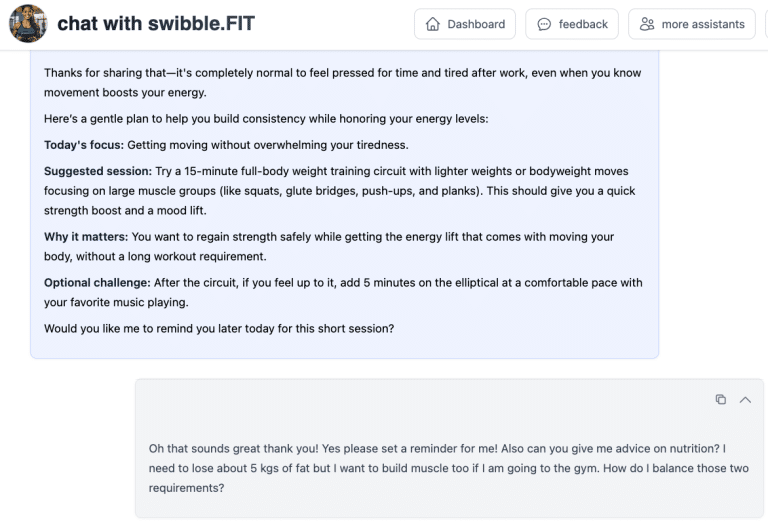Click the "Why it matters" bold heading

tap(85, 237)
